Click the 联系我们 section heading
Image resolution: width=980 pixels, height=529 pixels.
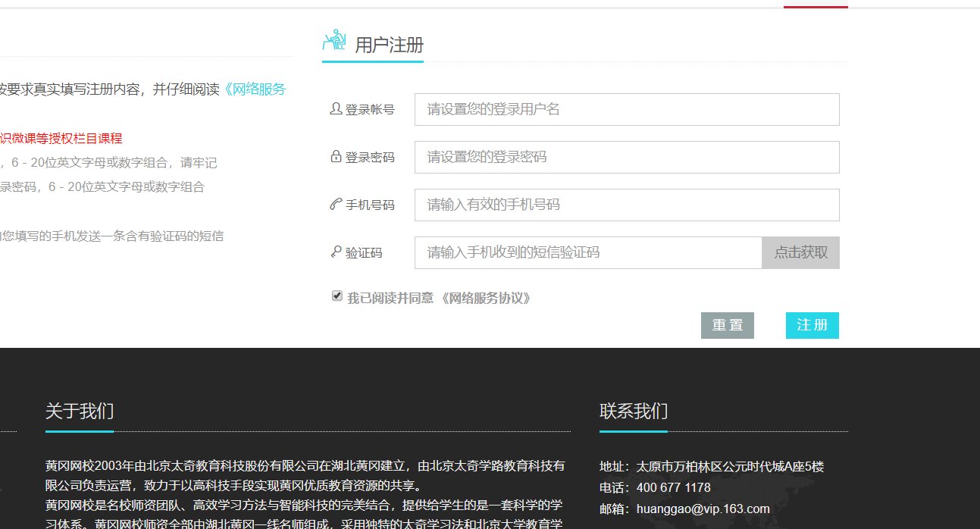632,411
